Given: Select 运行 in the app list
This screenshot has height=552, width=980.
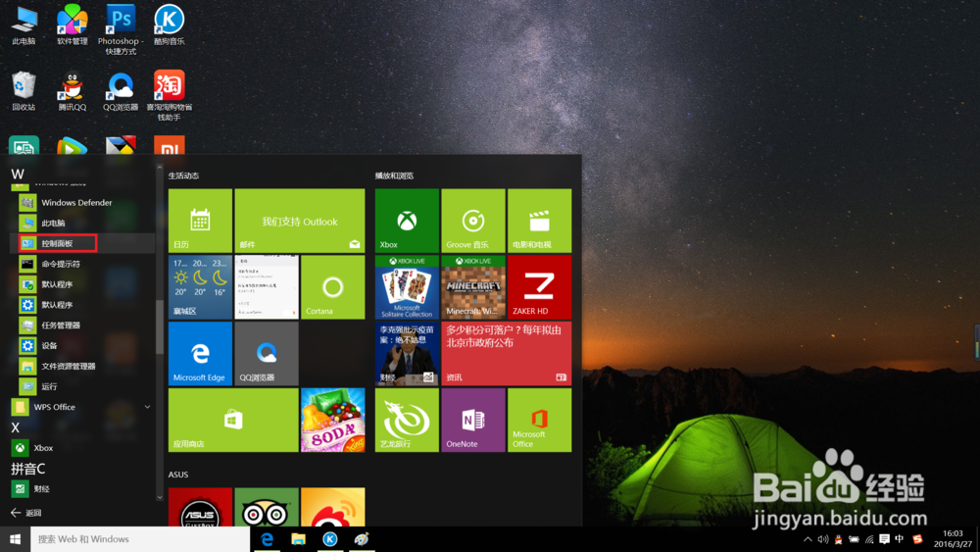Looking at the screenshot, I should (x=82, y=386).
